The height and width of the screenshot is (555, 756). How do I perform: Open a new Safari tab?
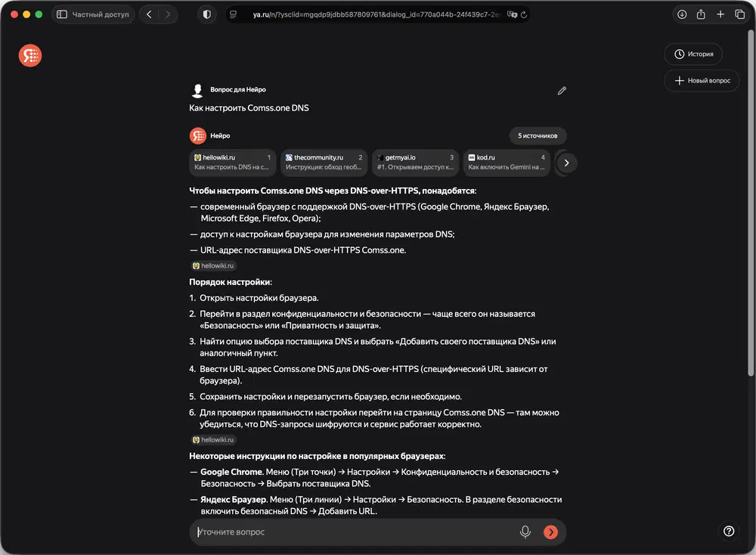720,14
